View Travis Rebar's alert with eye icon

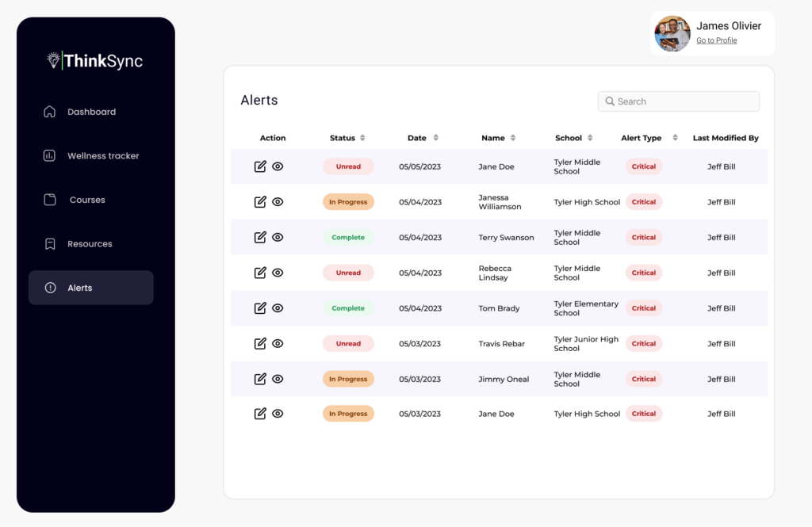(x=278, y=343)
